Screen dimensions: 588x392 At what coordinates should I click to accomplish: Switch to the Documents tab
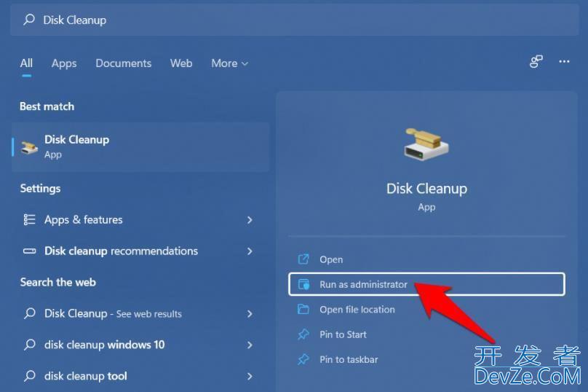124,63
